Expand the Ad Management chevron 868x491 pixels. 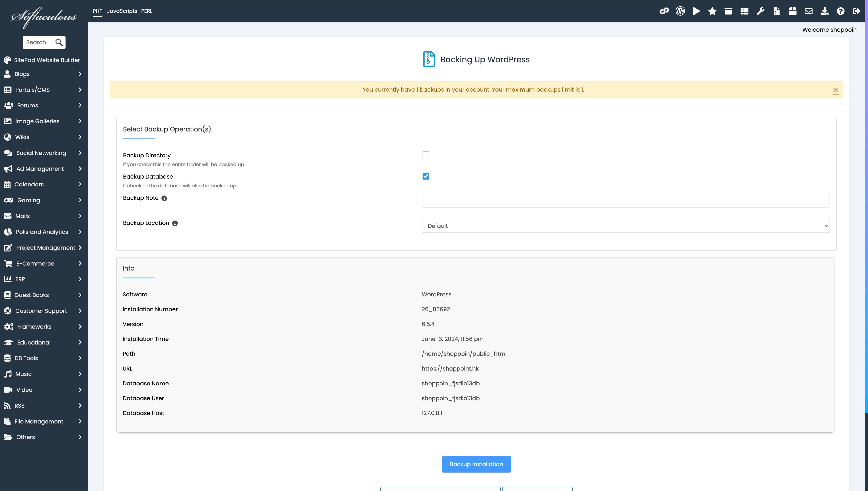click(x=80, y=169)
